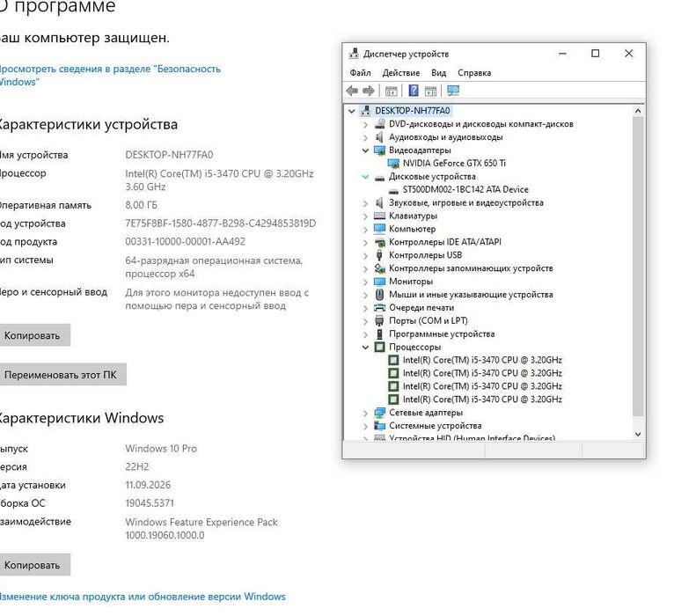696x616 pixels.
Task: Click the Процессоры category icon
Action: coord(379,347)
